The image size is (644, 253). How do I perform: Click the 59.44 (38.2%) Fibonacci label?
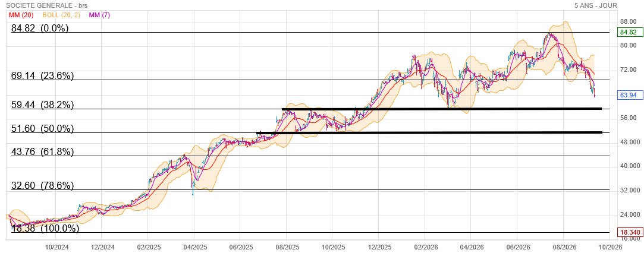[x=42, y=105]
